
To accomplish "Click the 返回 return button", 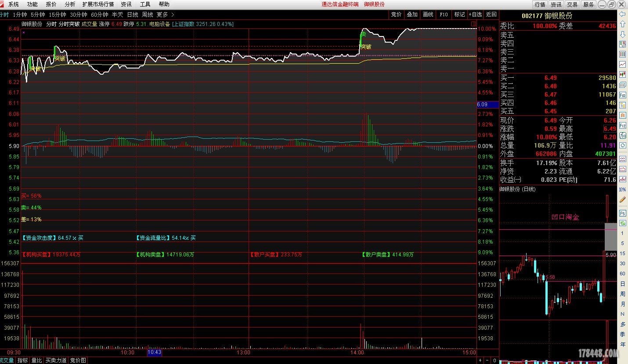I will [x=491, y=14].
